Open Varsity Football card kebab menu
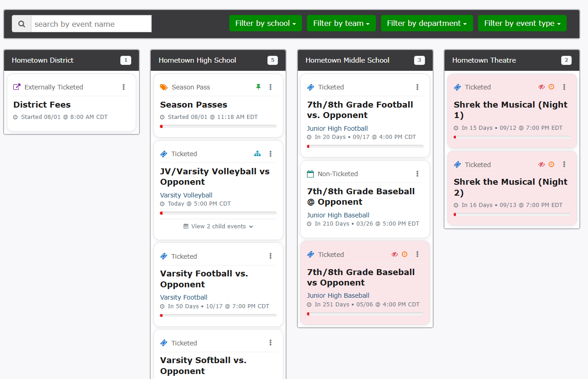The height and width of the screenshot is (379, 588). pyautogui.click(x=271, y=256)
